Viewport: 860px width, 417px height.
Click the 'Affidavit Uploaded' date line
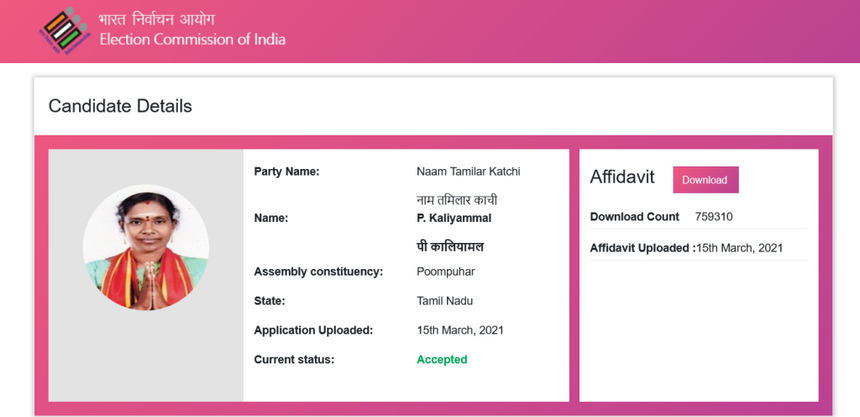686,248
